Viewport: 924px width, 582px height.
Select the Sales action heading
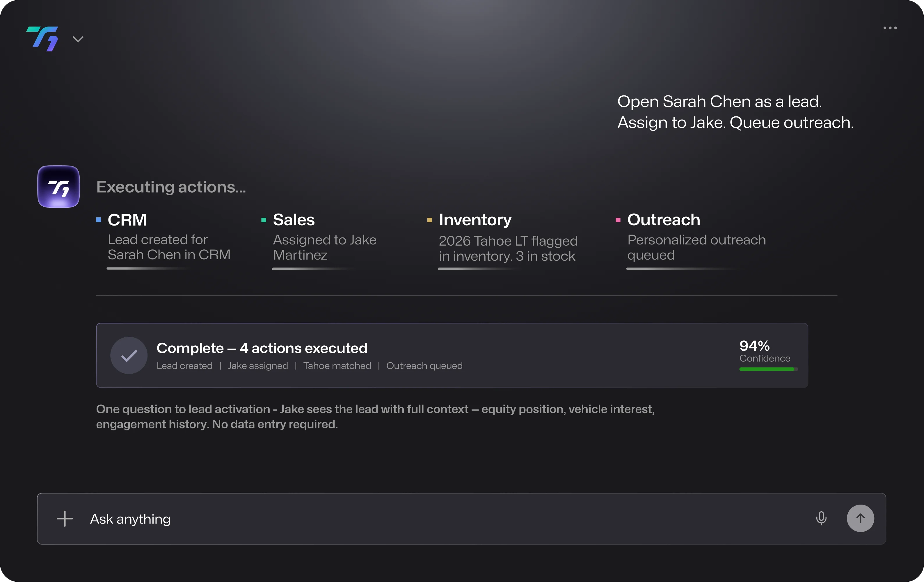pos(294,220)
